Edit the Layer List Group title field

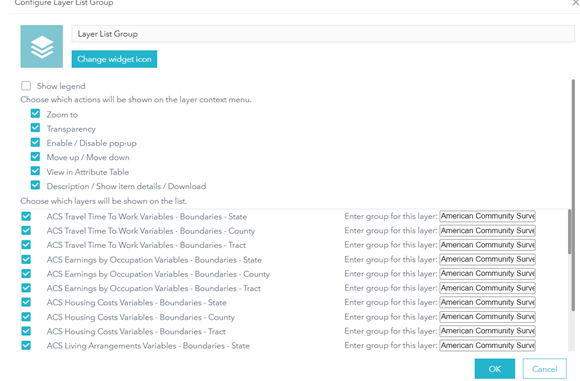[323, 34]
